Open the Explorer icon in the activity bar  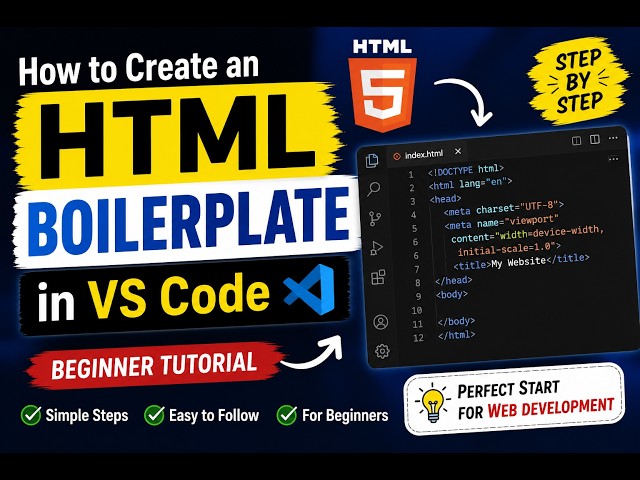click(x=372, y=160)
